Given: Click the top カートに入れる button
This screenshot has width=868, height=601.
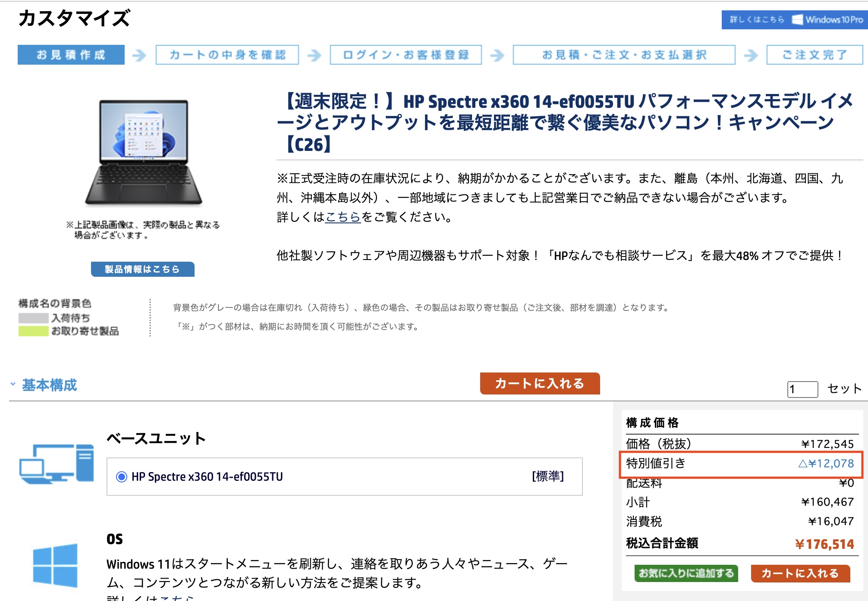Looking at the screenshot, I should pyautogui.click(x=540, y=383).
